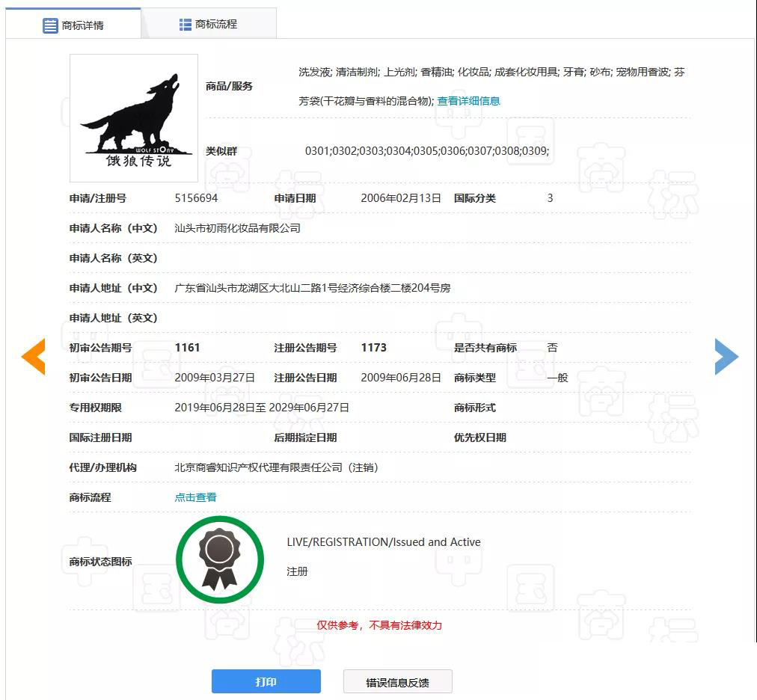Image resolution: width=757 pixels, height=700 pixels.
Task: Click the 错误信息反馈 feedback button
Action: (397, 681)
